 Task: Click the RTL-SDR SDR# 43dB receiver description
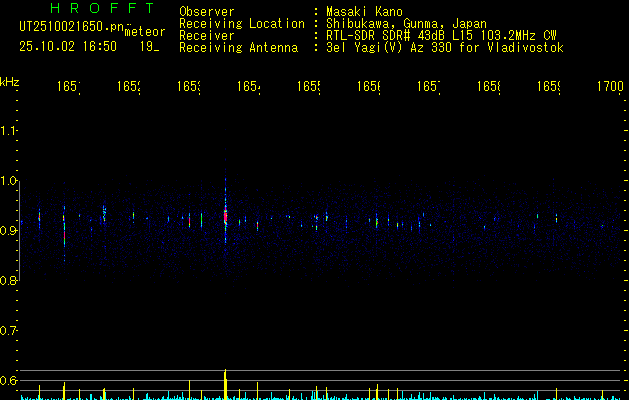point(441,36)
